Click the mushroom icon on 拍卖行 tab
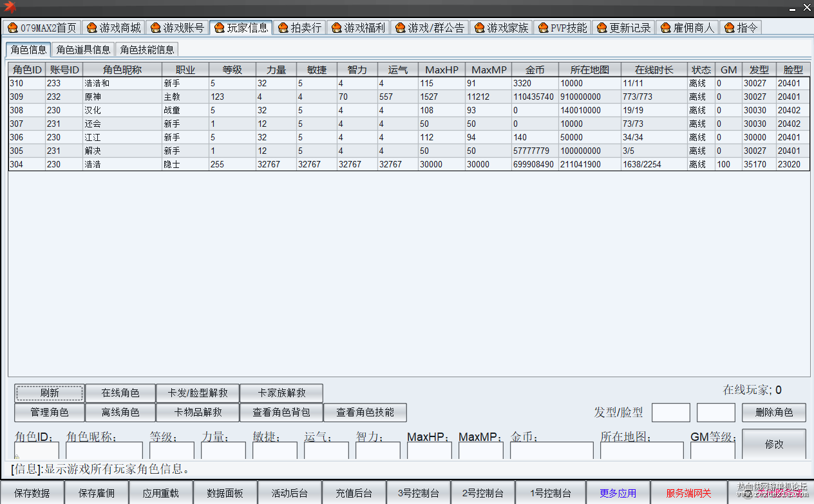 tap(283, 28)
